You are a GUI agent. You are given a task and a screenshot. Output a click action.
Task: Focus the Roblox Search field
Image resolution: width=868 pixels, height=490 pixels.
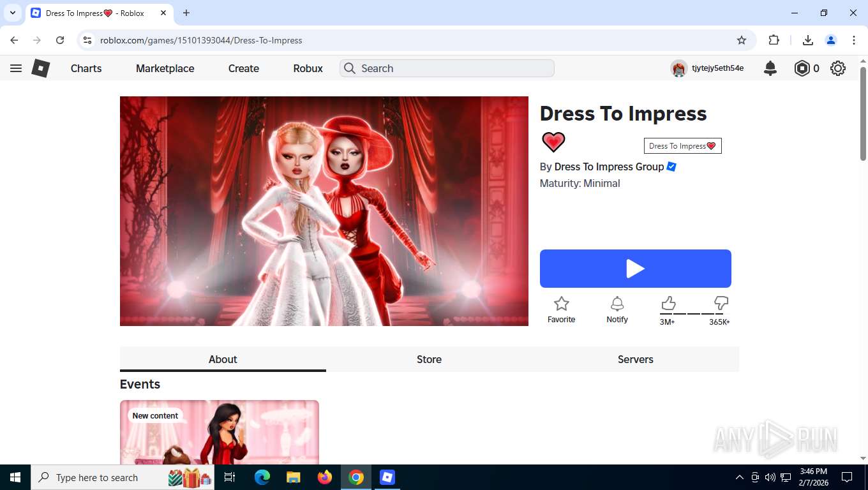[447, 68]
